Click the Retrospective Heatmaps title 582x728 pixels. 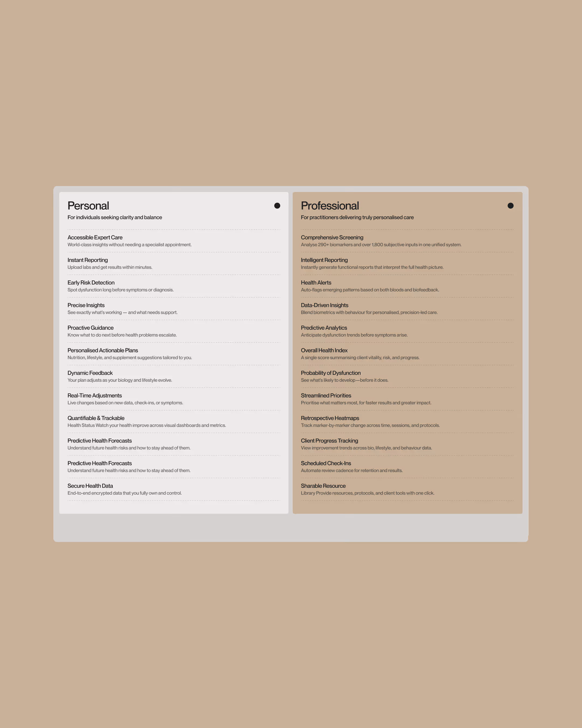pos(330,418)
